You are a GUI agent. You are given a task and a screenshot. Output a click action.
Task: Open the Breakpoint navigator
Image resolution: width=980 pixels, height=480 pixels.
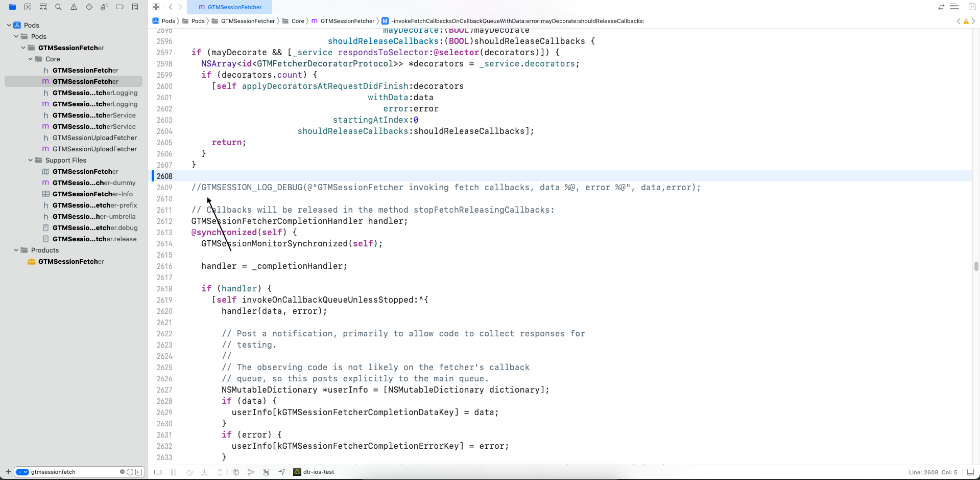click(x=119, y=7)
